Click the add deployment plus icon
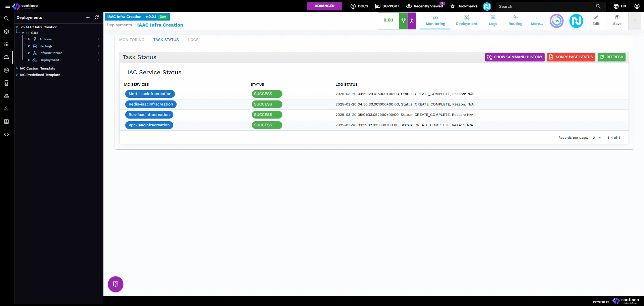The height and width of the screenshot is (306, 644). [x=88, y=17]
